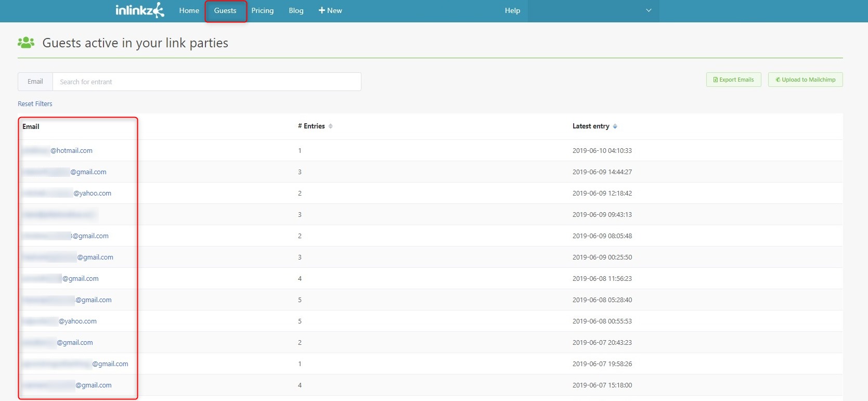The width and height of the screenshot is (868, 401).
Task: Select timestamp 2019-06-09 09:43:13
Action: (x=602, y=215)
